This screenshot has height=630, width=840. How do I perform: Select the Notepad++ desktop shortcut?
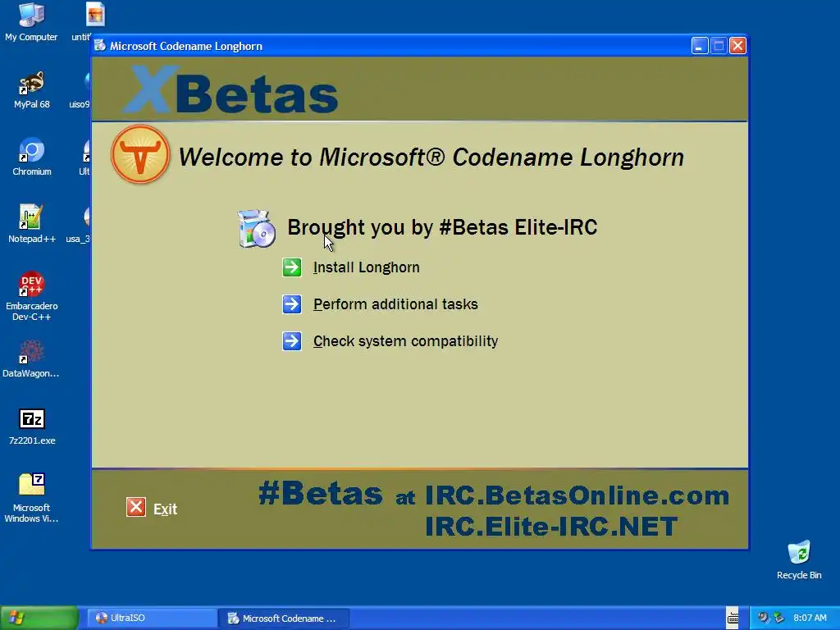click(x=32, y=224)
